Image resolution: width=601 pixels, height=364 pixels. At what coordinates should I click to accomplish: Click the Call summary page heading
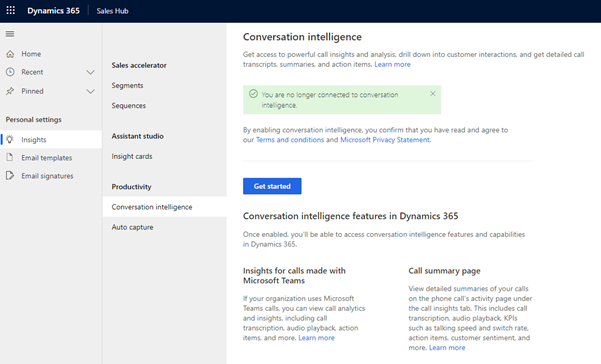pos(444,271)
